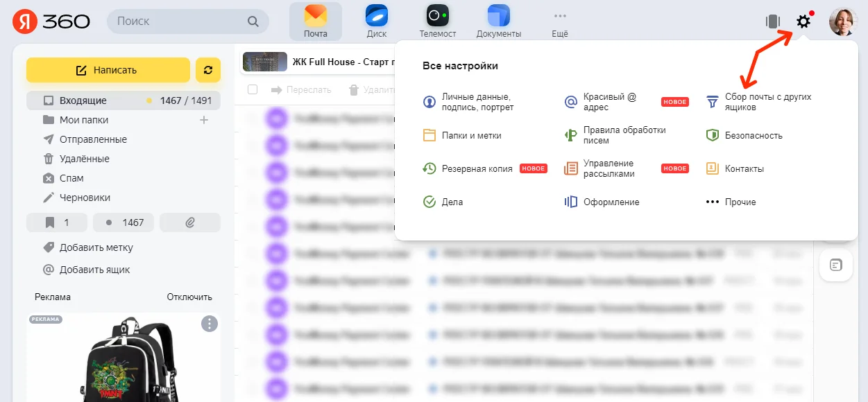The width and height of the screenshot is (868, 402).
Task: Open Дела settings
Action: [443, 202]
